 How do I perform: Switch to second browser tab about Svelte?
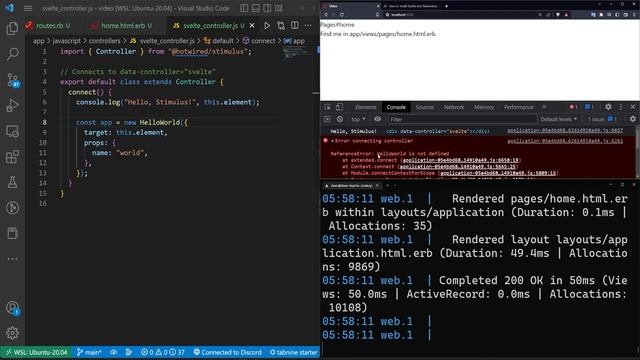click(411, 6)
